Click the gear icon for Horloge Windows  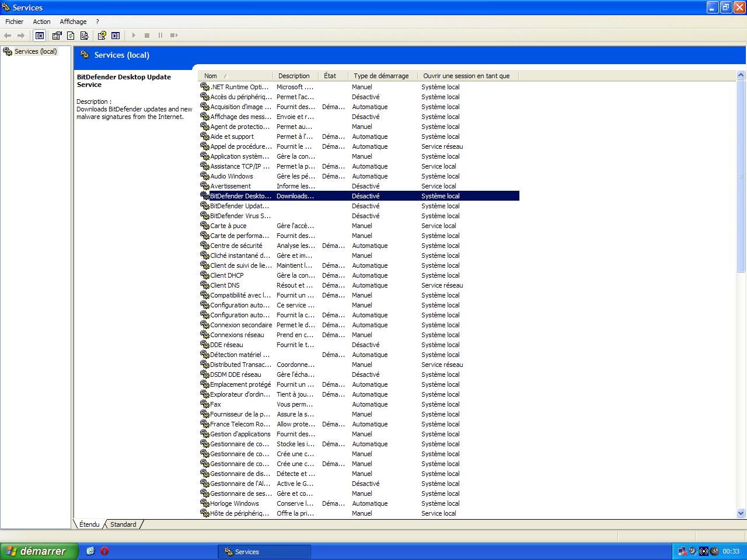point(205,503)
